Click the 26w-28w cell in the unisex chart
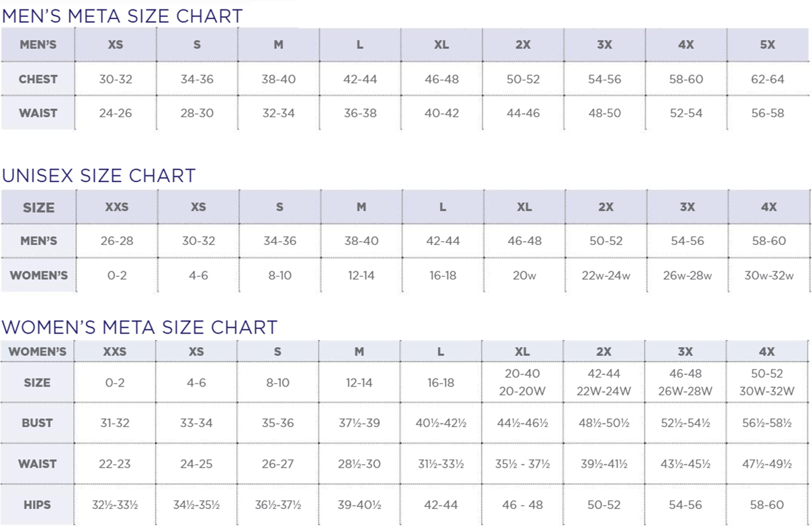The width and height of the screenshot is (812, 528). point(687,276)
